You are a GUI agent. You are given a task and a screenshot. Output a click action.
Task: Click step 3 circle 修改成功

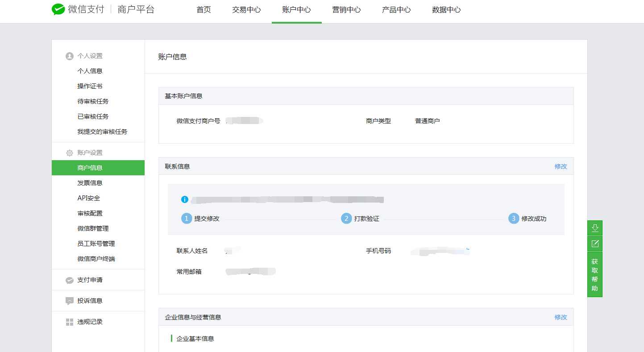pos(514,219)
